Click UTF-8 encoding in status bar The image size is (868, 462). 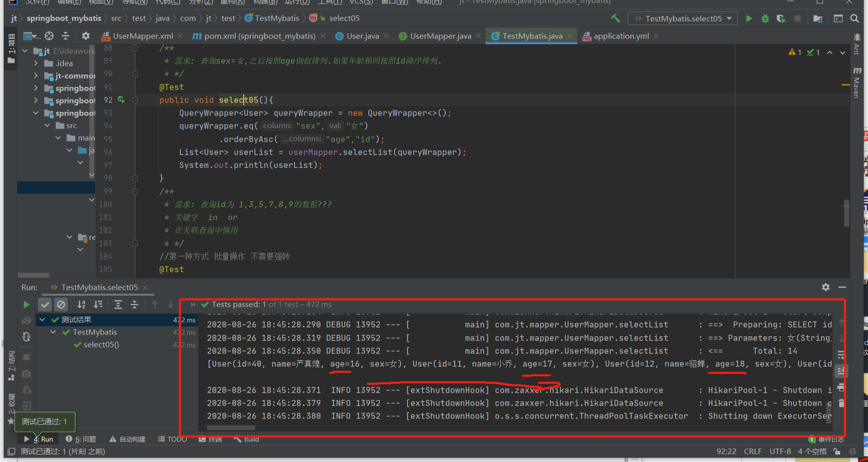780,452
